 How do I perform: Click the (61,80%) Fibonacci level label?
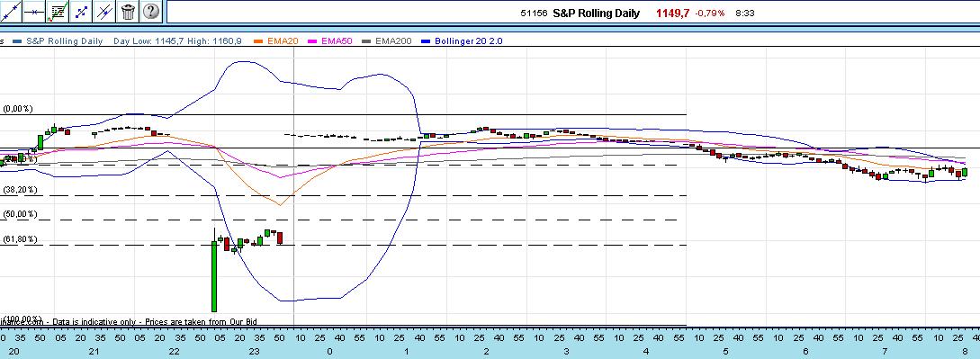click(x=20, y=239)
